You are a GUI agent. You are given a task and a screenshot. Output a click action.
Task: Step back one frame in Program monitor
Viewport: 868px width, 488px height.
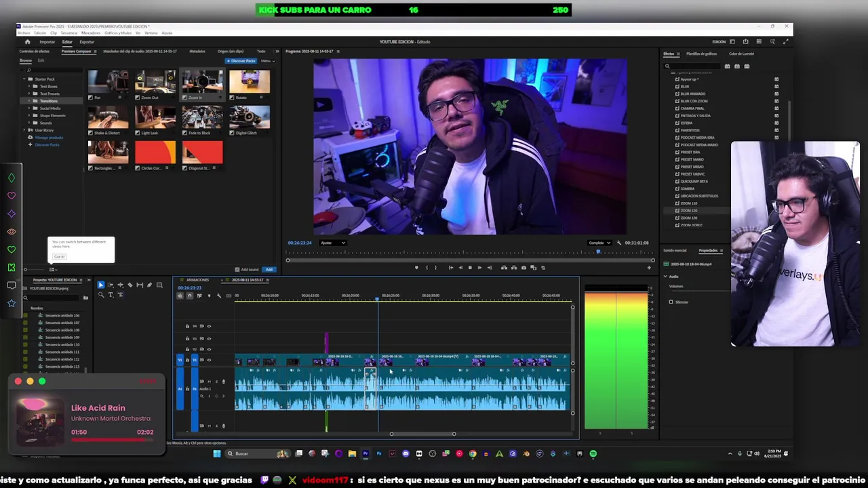(460, 268)
